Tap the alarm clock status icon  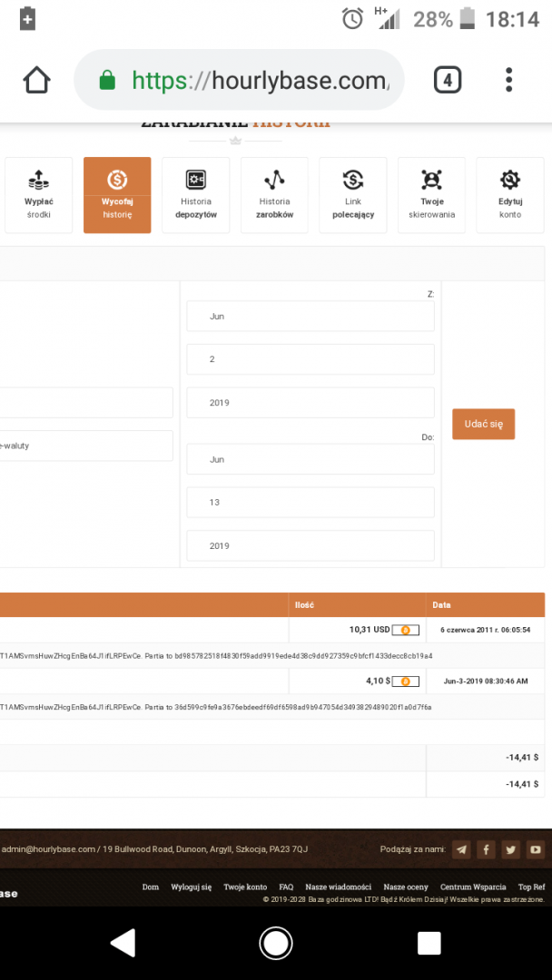[352, 19]
